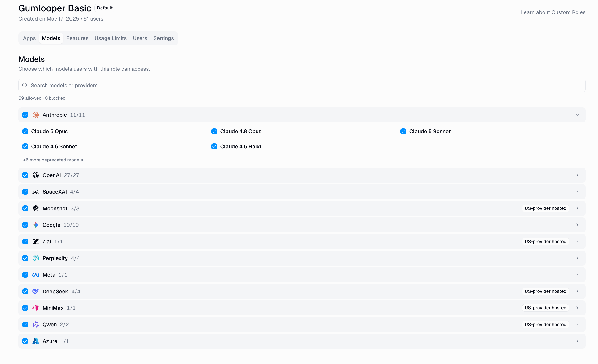Click the search magnifier icon
The image size is (598, 364).
(25, 85)
